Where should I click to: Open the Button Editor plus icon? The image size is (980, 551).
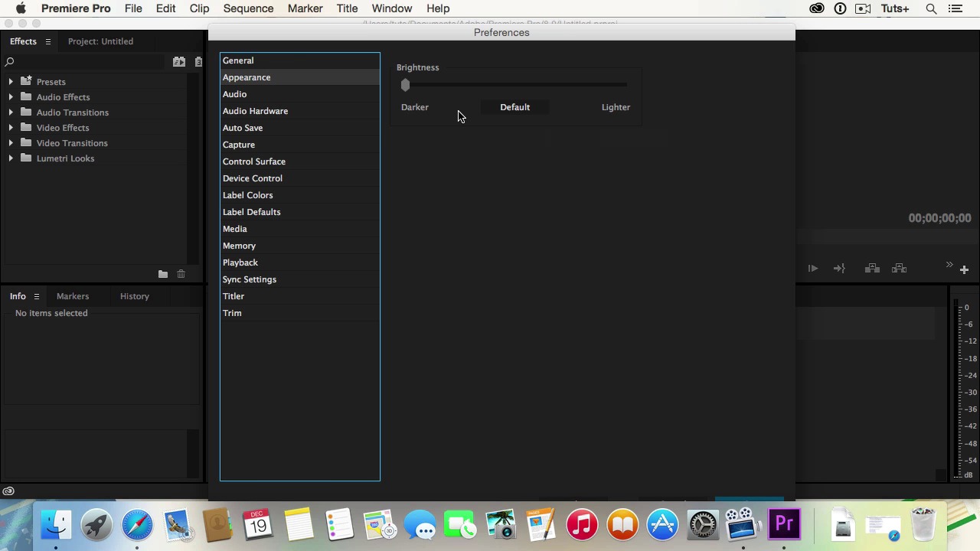(x=964, y=269)
